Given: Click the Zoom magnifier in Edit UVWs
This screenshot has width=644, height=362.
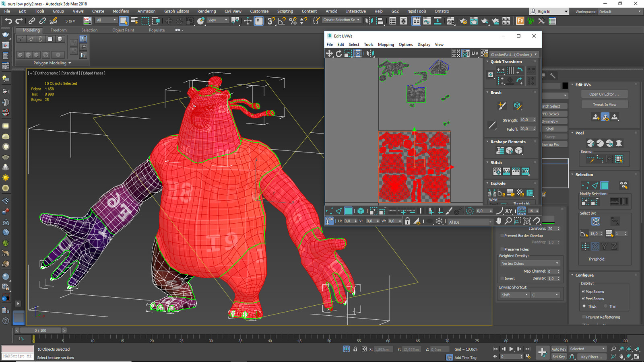Looking at the screenshot, I should tap(508, 221).
